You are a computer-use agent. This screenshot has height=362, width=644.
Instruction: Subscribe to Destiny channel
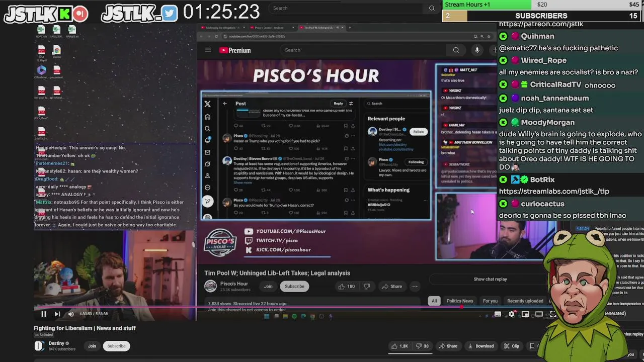click(x=116, y=346)
